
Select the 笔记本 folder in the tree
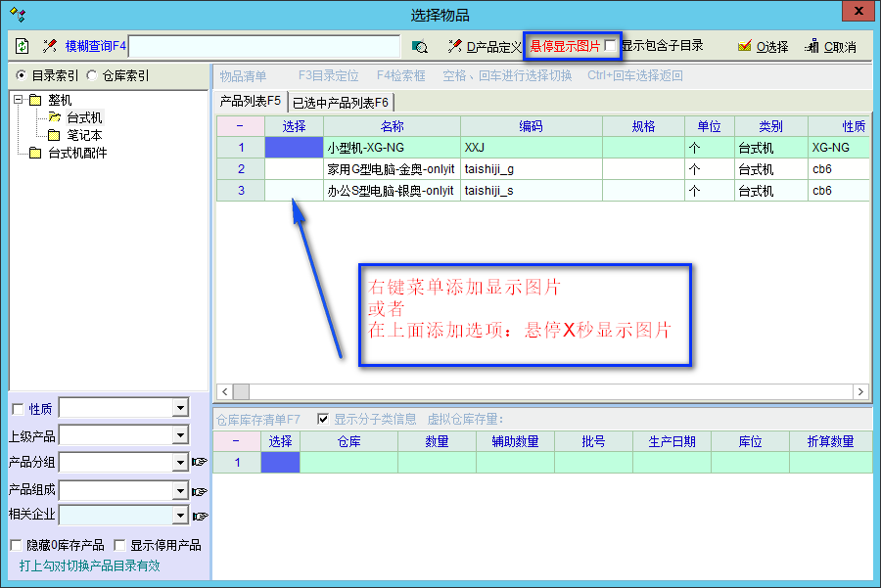click(x=84, y=135)
